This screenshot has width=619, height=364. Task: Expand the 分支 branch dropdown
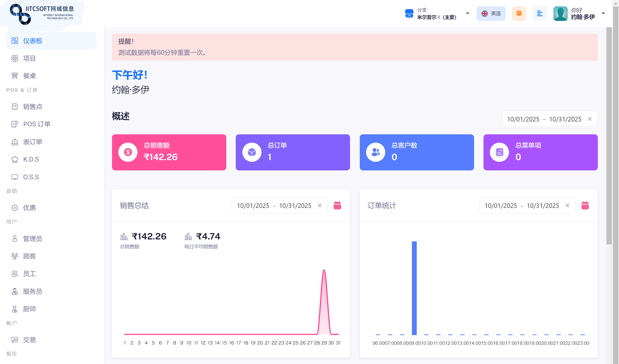pyautogui.click(x=467, y=13)
